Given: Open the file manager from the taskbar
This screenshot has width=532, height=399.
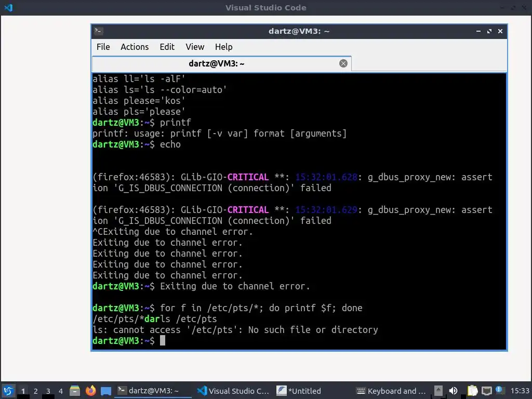Looking at the screenshot, I should tap(75, 391).
